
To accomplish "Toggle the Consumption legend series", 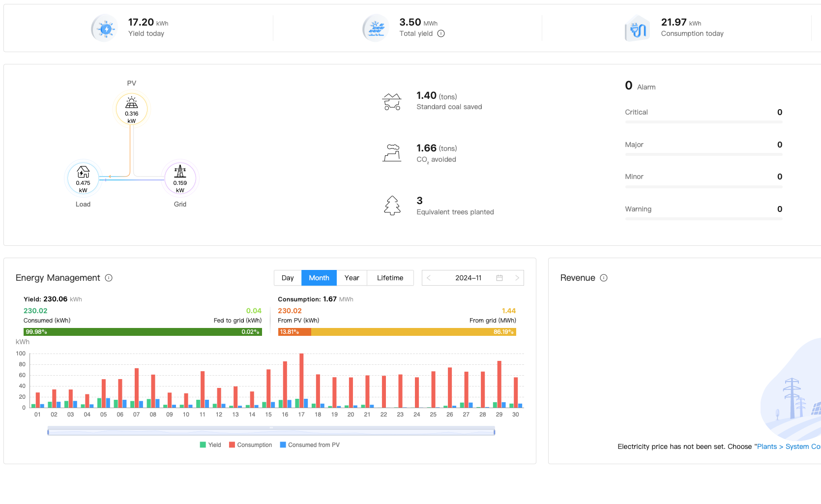I will [x=250, y=445].
